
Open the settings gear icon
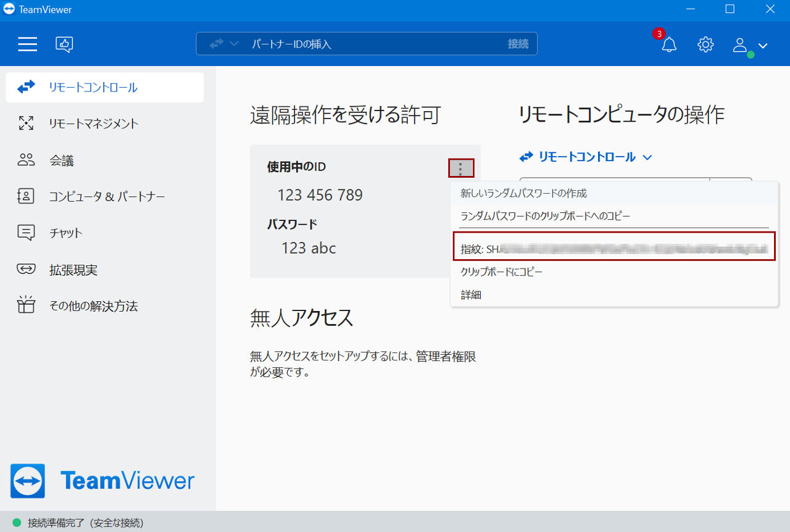coord(705,44)
